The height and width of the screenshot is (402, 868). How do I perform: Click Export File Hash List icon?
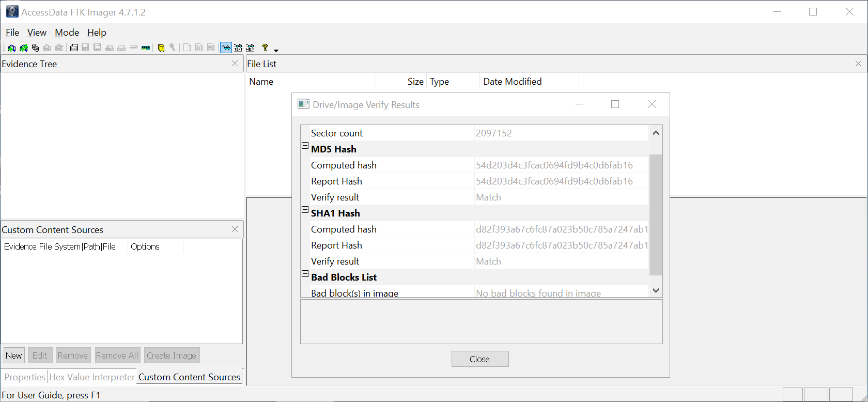point(198,48)
